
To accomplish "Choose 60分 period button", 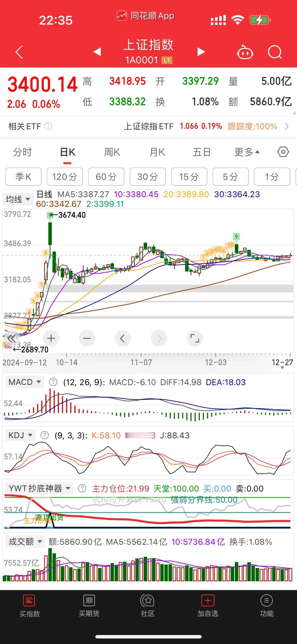I will (x=106, y=177).
